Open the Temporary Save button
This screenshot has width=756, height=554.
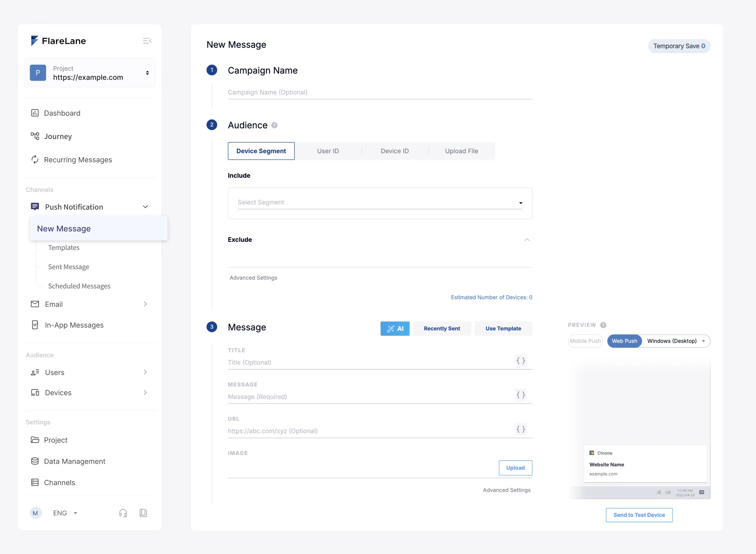(x=679, y=46)
